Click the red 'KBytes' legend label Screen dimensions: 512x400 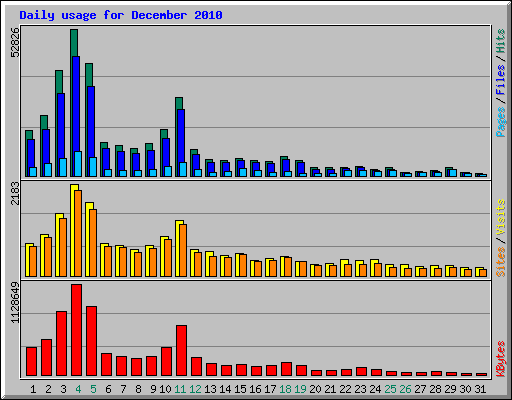(x=500, y=359)
